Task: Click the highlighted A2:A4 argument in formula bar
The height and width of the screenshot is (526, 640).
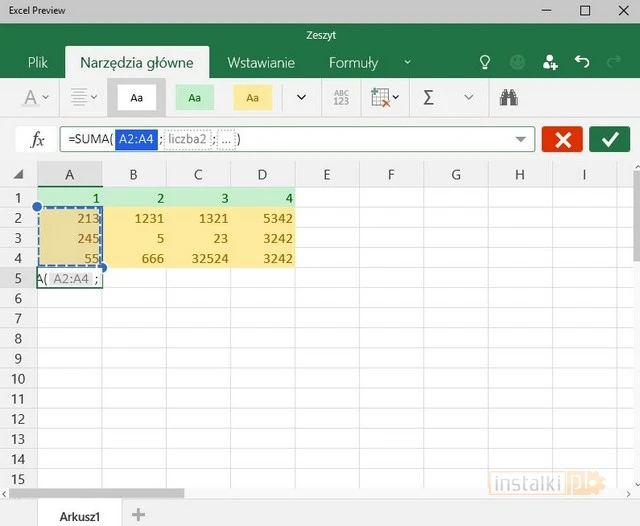Action: click(x=136, y=139)
